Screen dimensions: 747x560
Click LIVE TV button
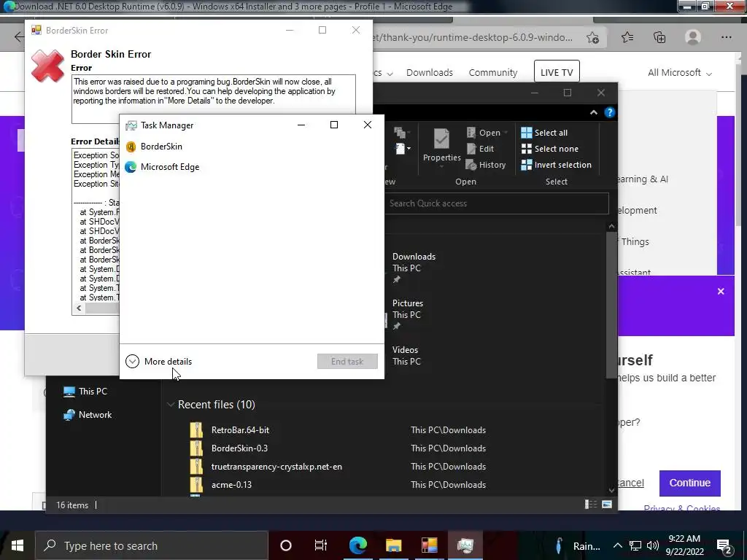tap(557, 72)
